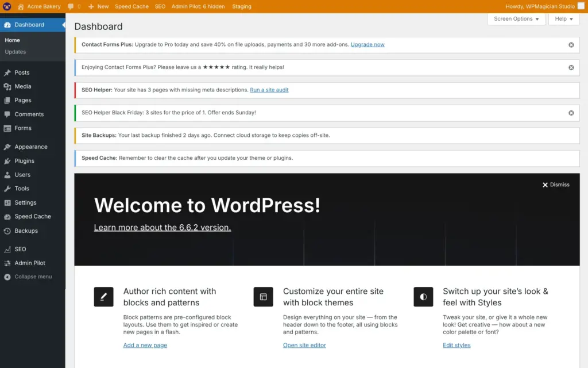Viewport: 588px width, 368px height.
Task: Click the pencil icon for authoring content
Action: tap(103, 297)
